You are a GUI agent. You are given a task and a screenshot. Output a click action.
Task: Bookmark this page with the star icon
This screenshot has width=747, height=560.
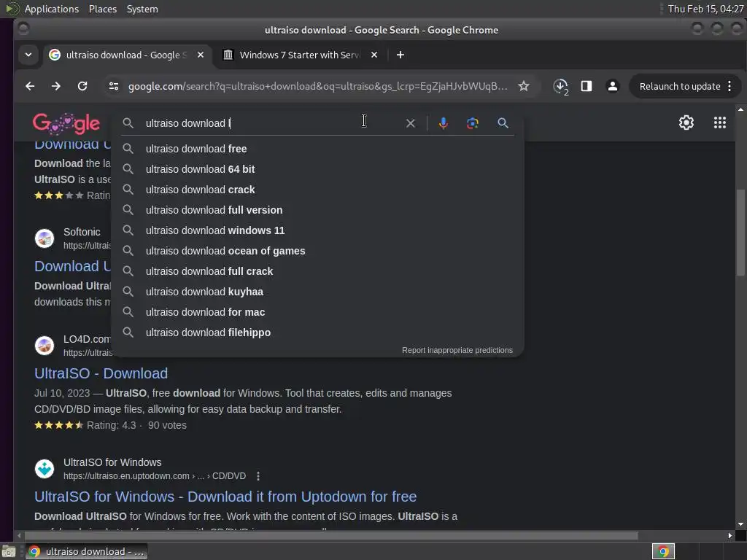524,86
